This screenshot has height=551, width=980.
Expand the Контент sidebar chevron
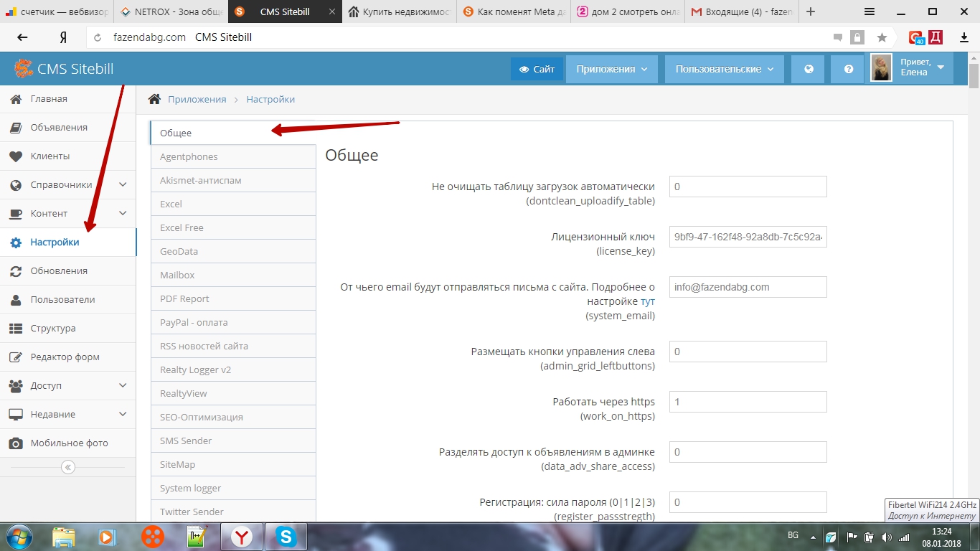(x=123, y=213)
